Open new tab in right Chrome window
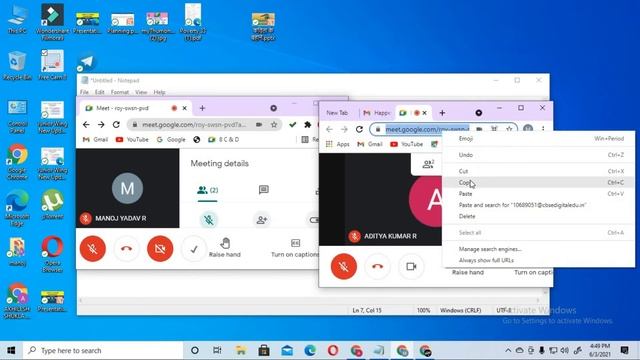Image resolution: width=640 pixels, height=360 pixels. point(442,113)
